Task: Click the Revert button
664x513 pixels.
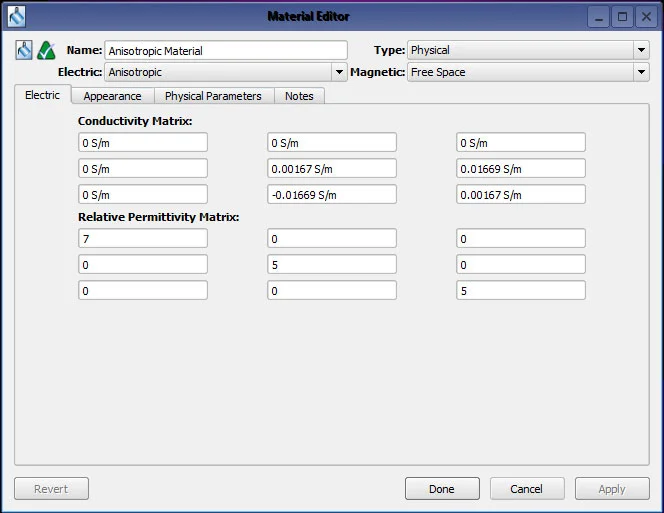Action: [51, 489]
